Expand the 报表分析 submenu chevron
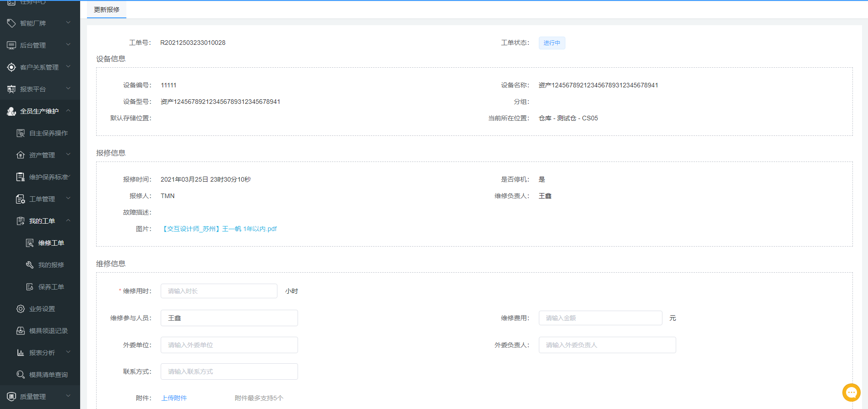 (x=68, y=352)
